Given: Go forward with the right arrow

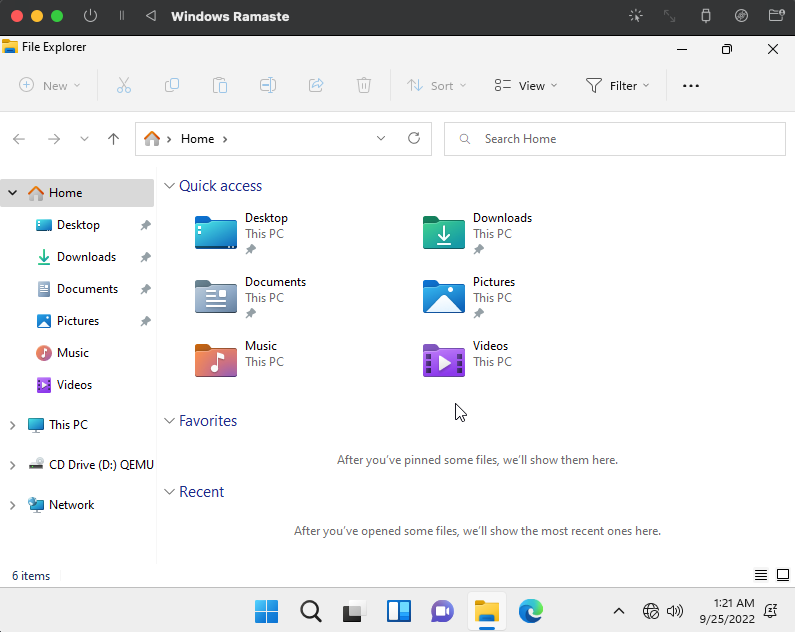Looking at the screenshot, I should pos(54,139).
